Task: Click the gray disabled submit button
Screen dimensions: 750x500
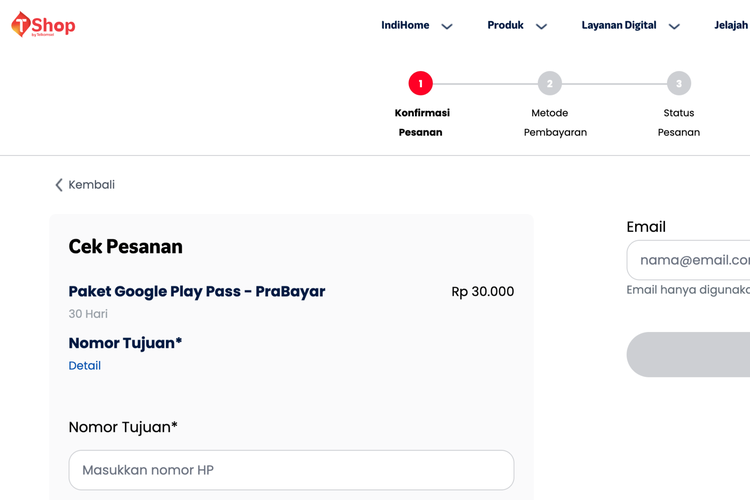Action: point(688,355)
